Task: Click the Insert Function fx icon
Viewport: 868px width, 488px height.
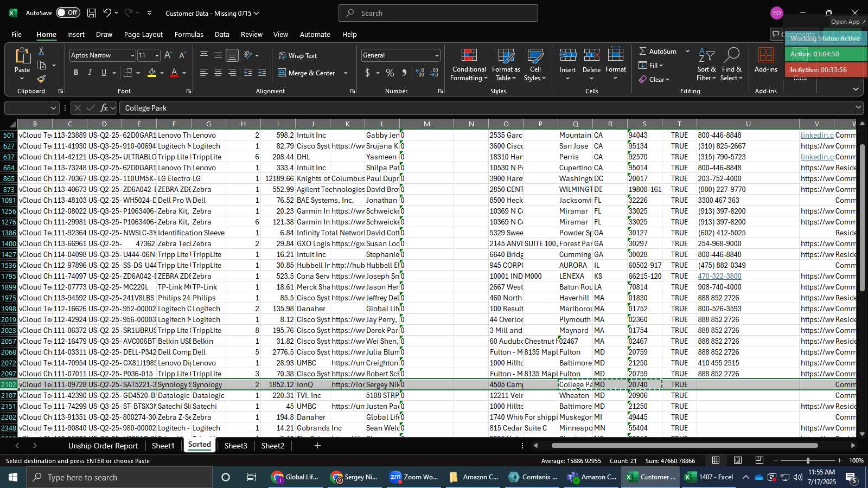Action: coord(104,108)
